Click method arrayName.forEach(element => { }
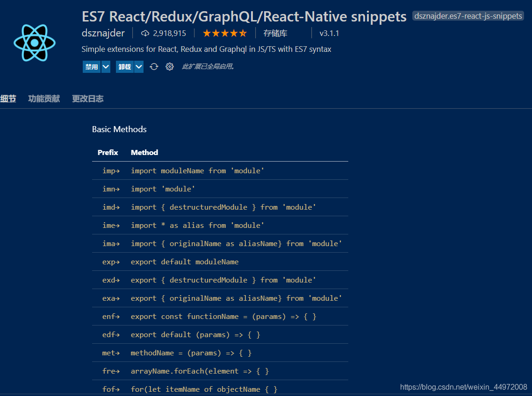 [x=200, y=371]
